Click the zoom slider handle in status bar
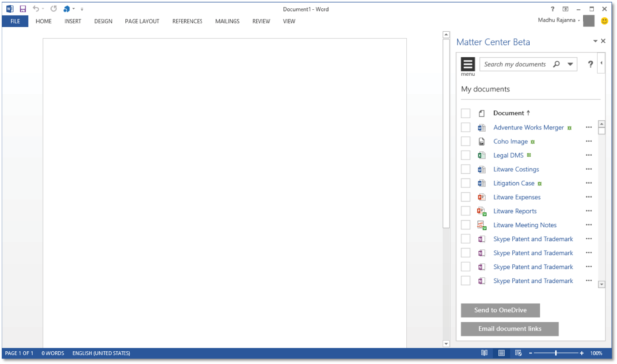617x364 pixels. [x=556, y=353]
